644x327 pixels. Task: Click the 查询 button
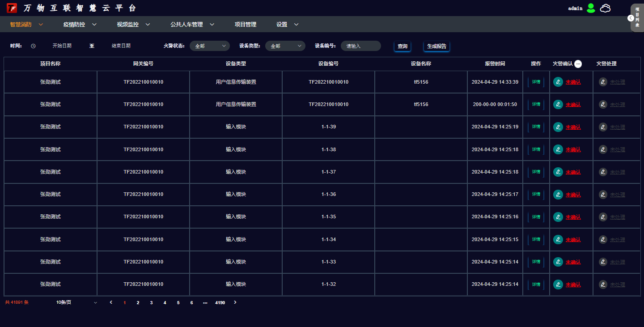(402, 46)
